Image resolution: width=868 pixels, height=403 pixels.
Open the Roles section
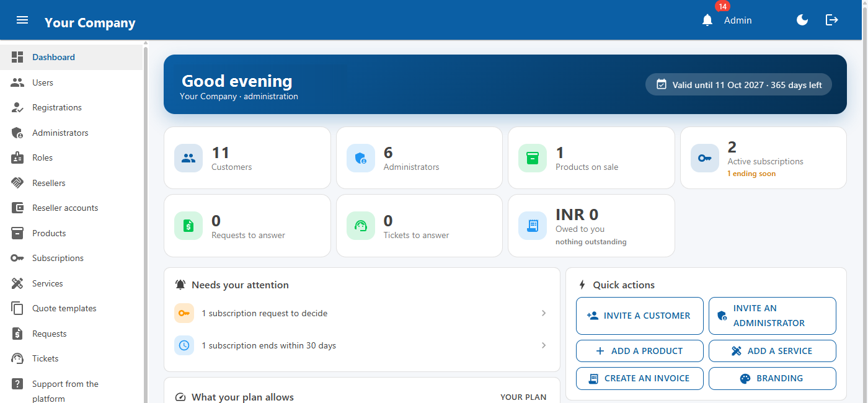click(71, 157)
